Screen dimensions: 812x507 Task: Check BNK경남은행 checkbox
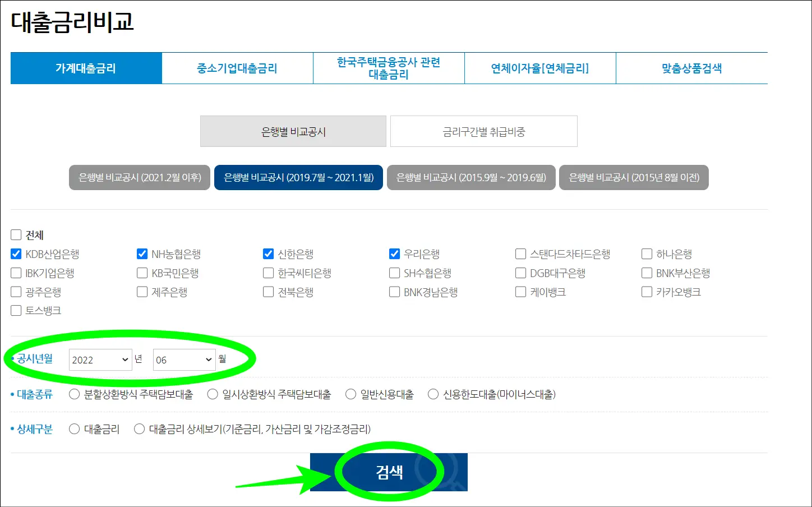coord(395,292)
